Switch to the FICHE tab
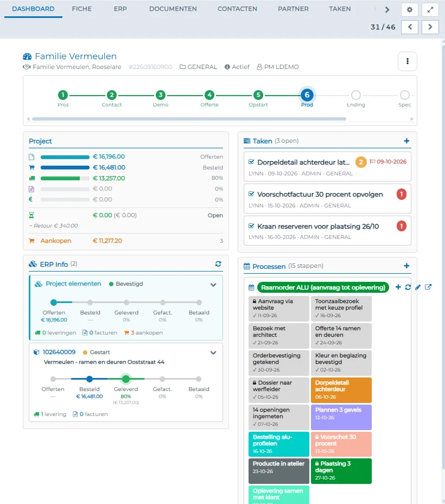Image resolution: width=445 pixels, height=504 pixels. click(x=81, y=9)
